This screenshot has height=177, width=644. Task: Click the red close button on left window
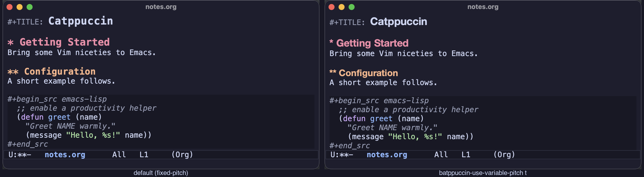pyautogui.click(x=10, y=7)
